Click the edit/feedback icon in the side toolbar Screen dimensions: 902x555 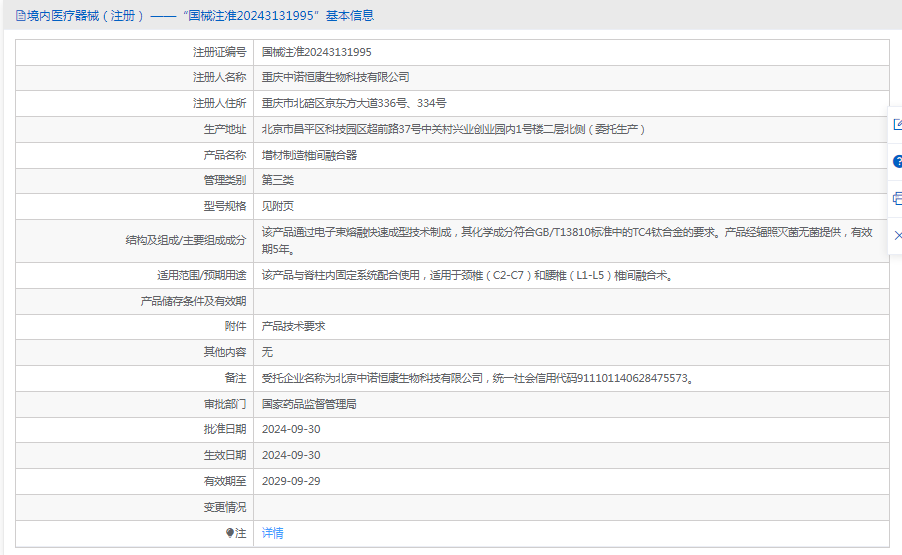click(897, 124)
